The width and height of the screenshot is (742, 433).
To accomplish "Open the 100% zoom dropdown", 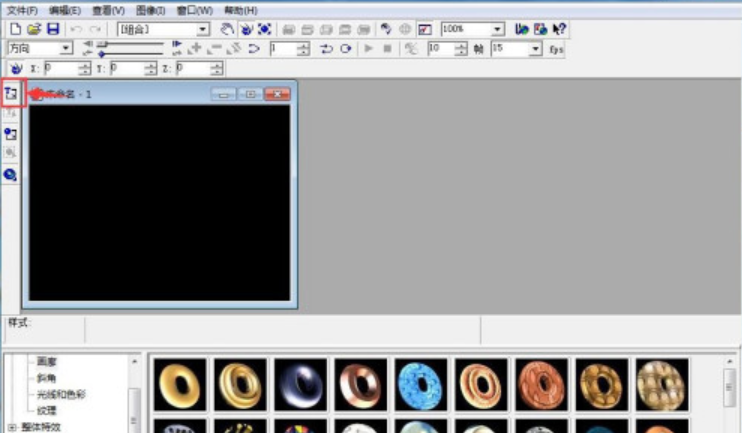I will point(497,29).
